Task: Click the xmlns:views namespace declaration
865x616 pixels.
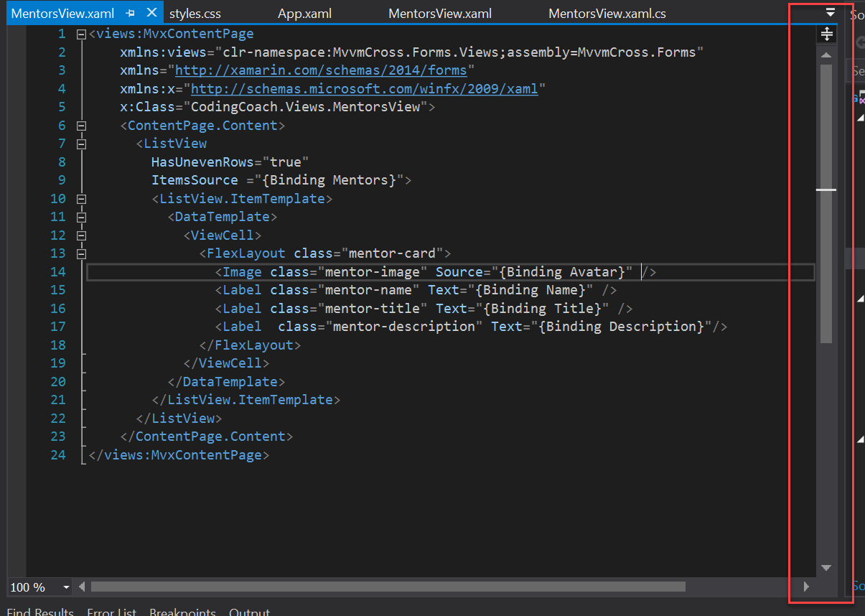Action: pos(412,52)
